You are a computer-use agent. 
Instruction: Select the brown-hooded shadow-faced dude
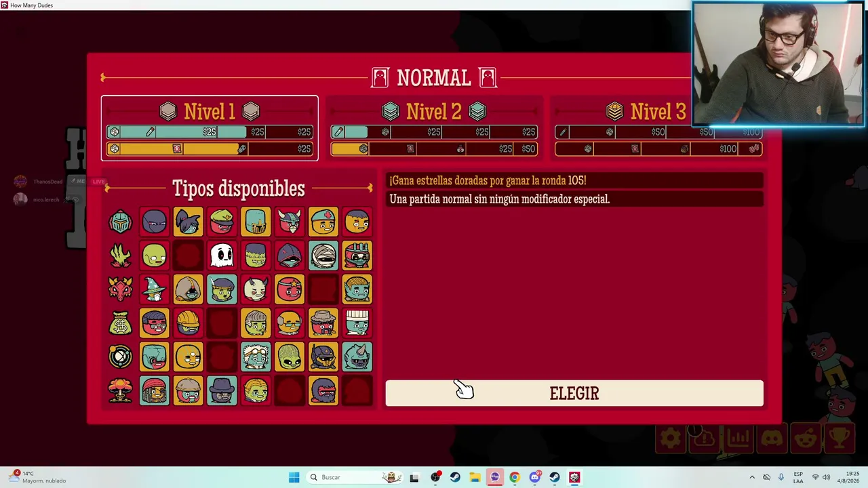[x=189, y=289]
